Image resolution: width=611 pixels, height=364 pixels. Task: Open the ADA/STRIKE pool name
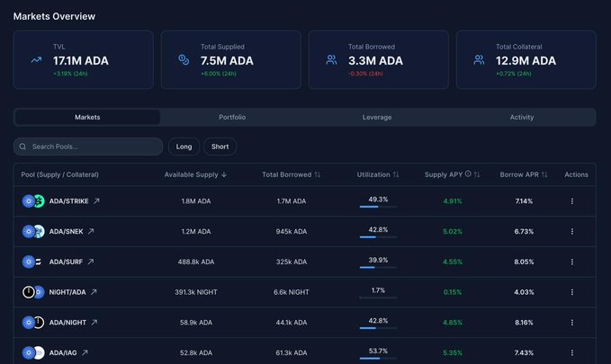click(x=68, y=201)
